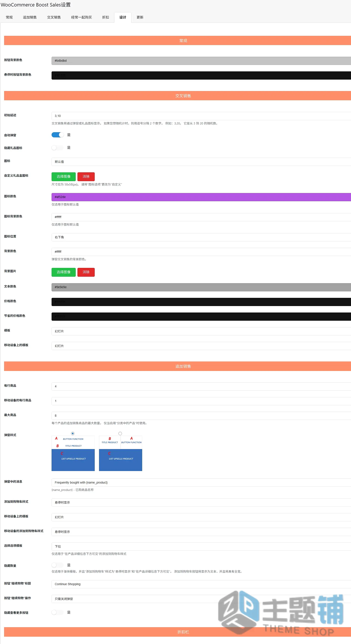The width and height of the screenshot is (351, 644).
Task: Click 选择图像 for 自定义礼品盒图标
Action: 63,176
